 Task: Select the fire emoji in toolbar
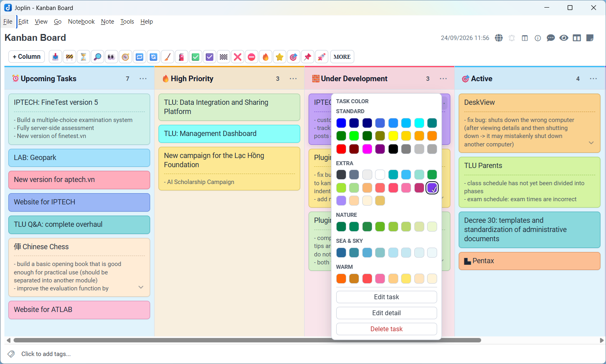point(265,57)
